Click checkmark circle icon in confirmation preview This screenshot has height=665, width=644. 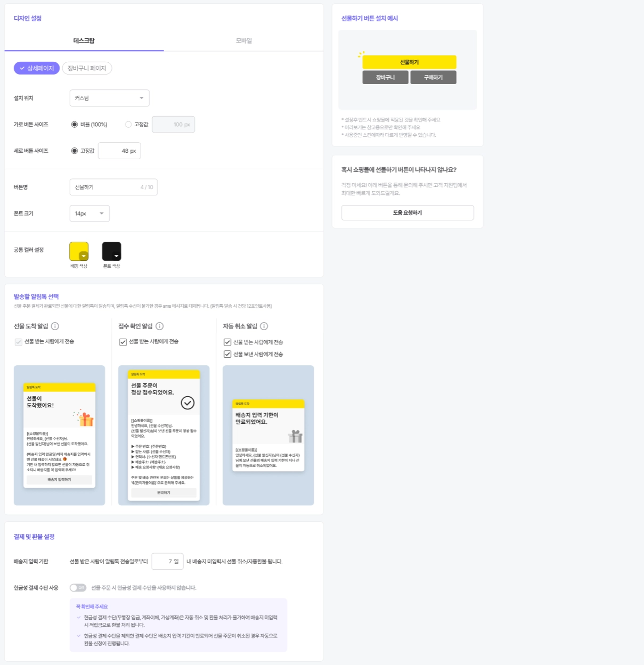coord(188,403)
